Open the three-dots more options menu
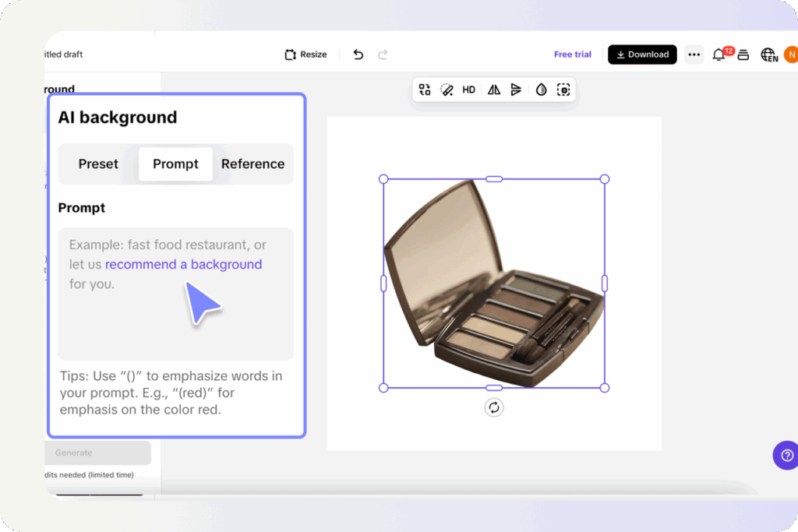 pyautogui.click(x=694, y=55)
